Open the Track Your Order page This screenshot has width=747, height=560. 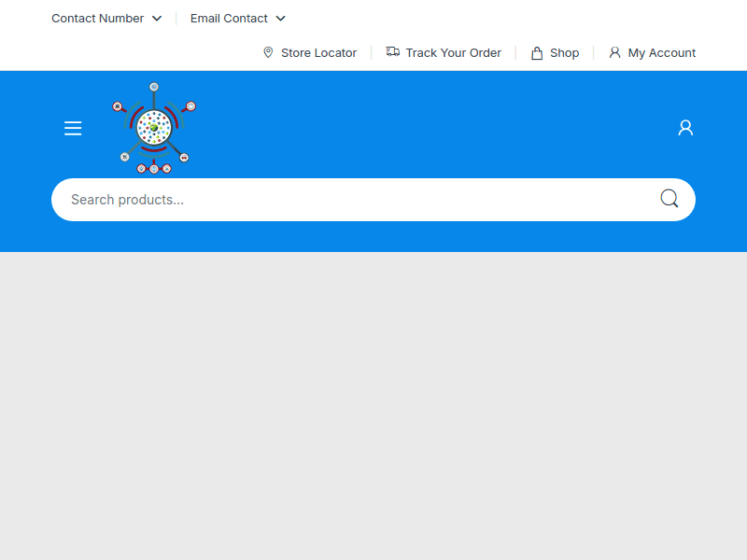pyautogui.click(x=453, y=53)
